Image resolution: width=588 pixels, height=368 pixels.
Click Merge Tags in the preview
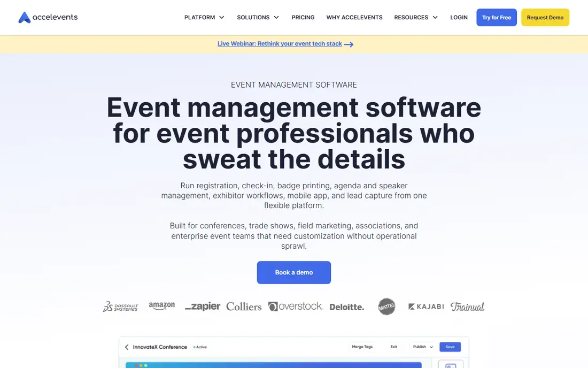pyautogui.click(x=362, y=347)
